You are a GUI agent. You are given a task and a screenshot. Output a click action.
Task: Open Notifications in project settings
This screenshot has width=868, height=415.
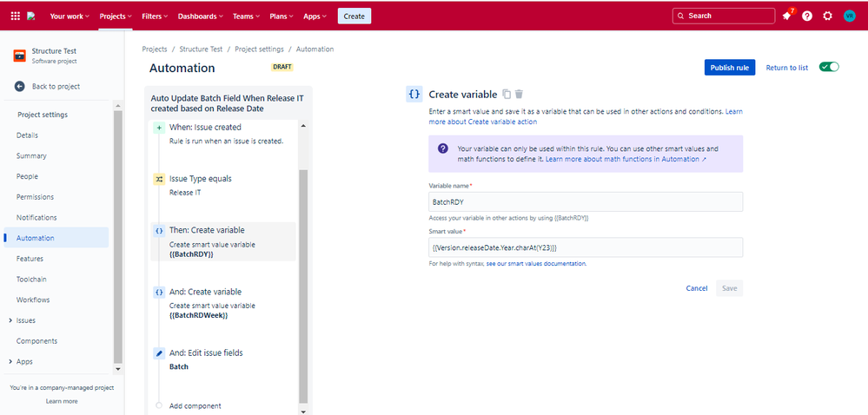(36, 217)
